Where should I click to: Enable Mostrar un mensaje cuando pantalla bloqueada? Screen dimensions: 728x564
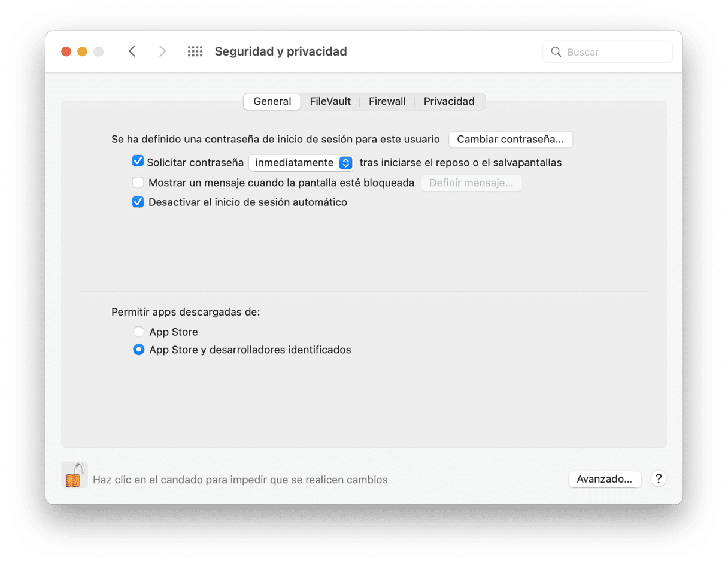pos(138,183)
